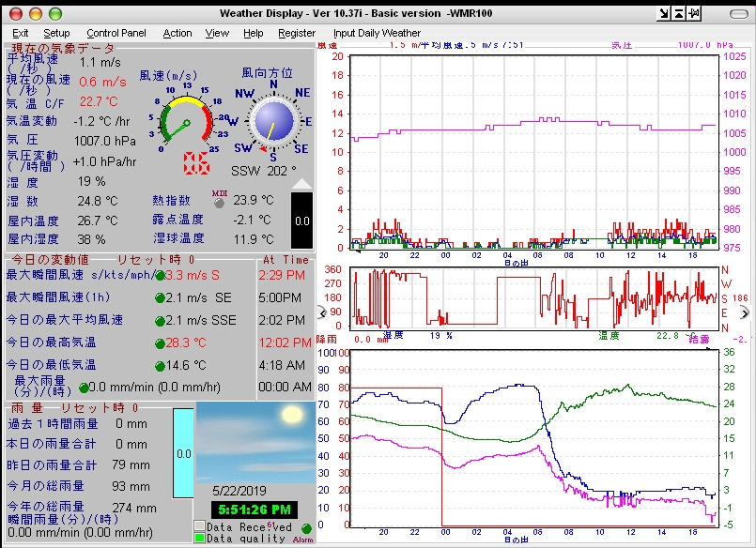Open the Control Panel menu

click(x=116, y=33)
